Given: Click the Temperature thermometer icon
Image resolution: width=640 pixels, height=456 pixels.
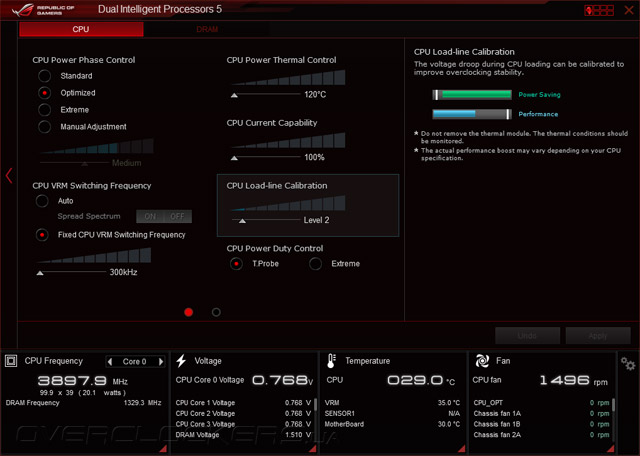Looking at the screenshot, I should click(331, 361).
